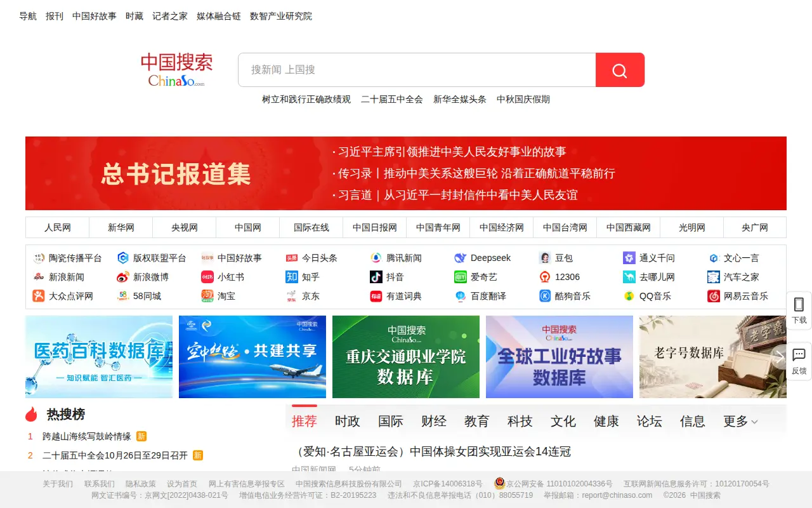Open 空中丝路 共建共享 banner
The height and width of the screenshot is (508, 812).
252,357
